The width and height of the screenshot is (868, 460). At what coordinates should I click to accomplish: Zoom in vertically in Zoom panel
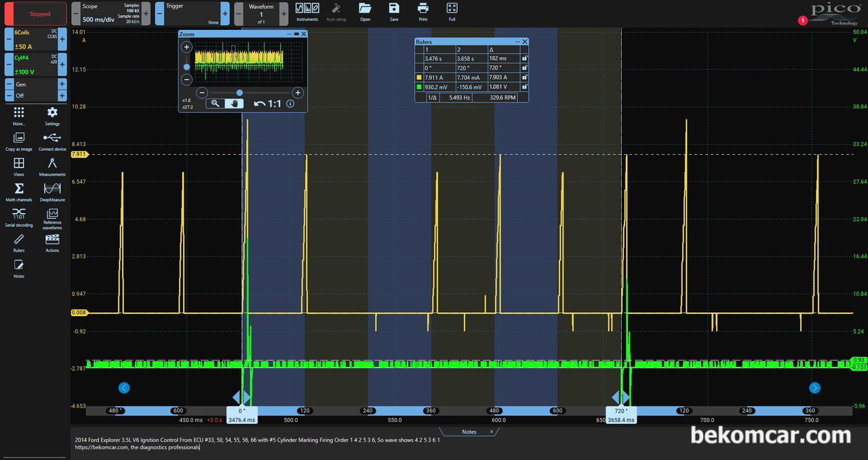tap(186, 47)
